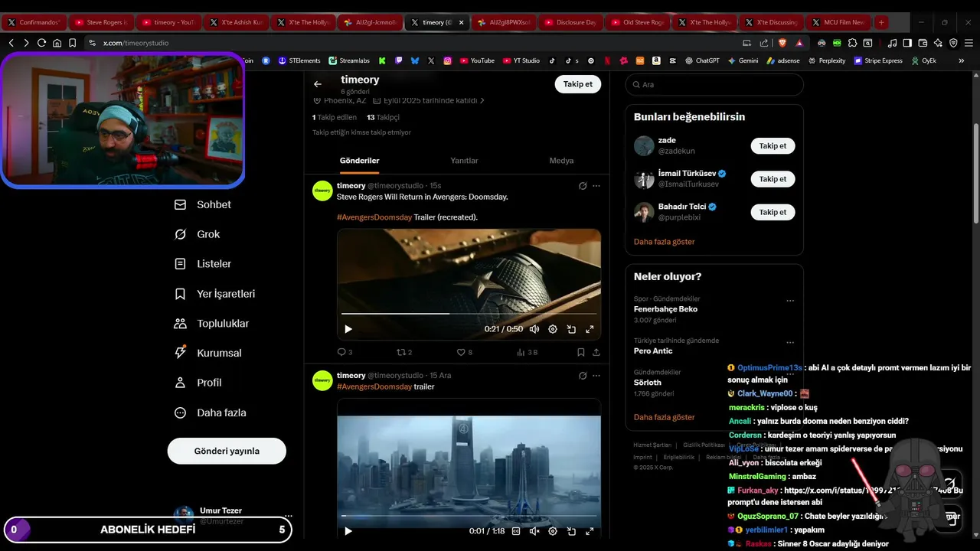Go back with the arrow beside timeory header
This screenshot has width=980, height=551.
(x=318, y=84)
